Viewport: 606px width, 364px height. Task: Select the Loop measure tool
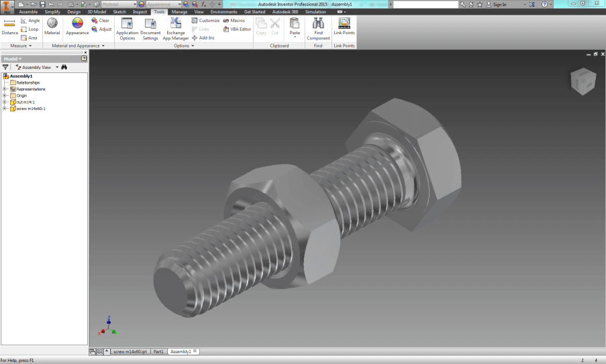click(x=30, y=29)
